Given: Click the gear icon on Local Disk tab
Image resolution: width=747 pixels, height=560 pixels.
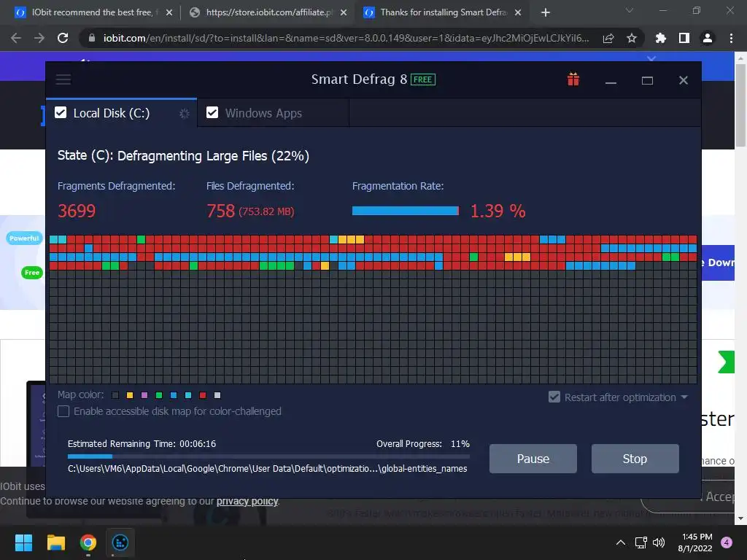Looking at the screenshot, I should [x=185, y=113].
